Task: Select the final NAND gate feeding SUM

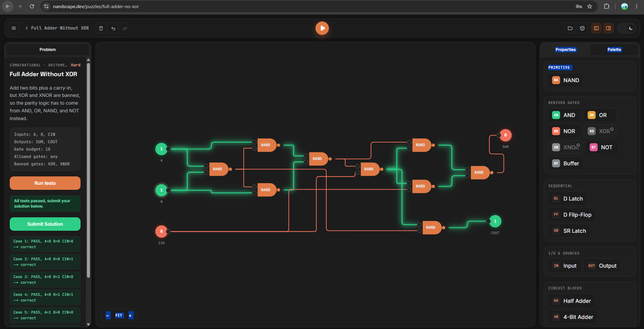Action: coord(480,173)
